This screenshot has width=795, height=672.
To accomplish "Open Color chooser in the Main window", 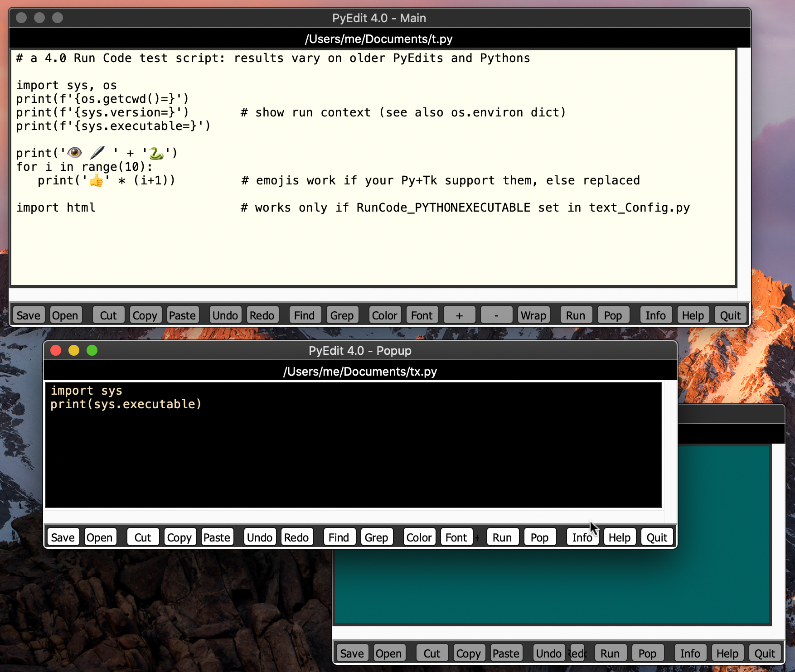I will 384,315.
